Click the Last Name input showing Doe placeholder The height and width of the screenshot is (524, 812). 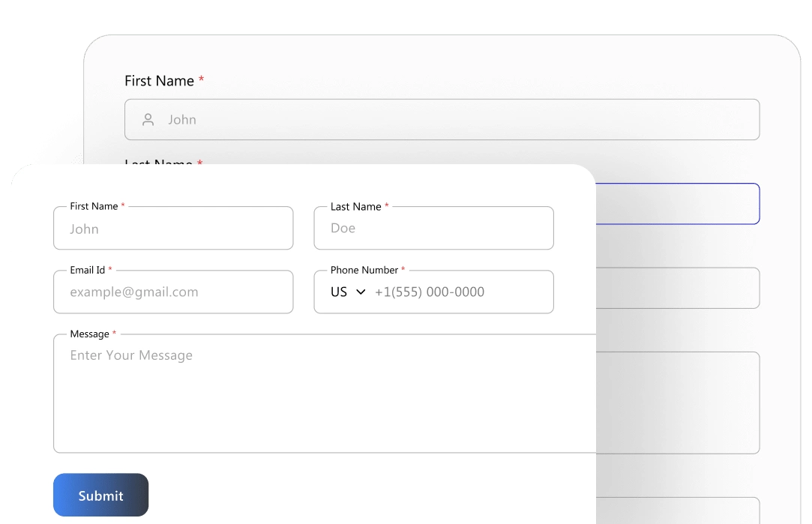coord(433,228)
